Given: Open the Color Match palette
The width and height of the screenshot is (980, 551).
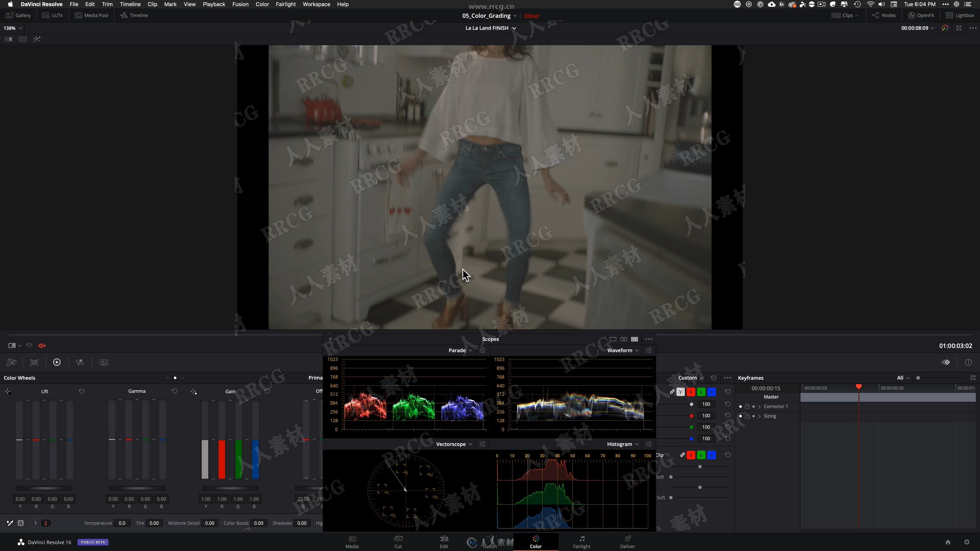Looking at the screenshot, I should click(34, 362).
